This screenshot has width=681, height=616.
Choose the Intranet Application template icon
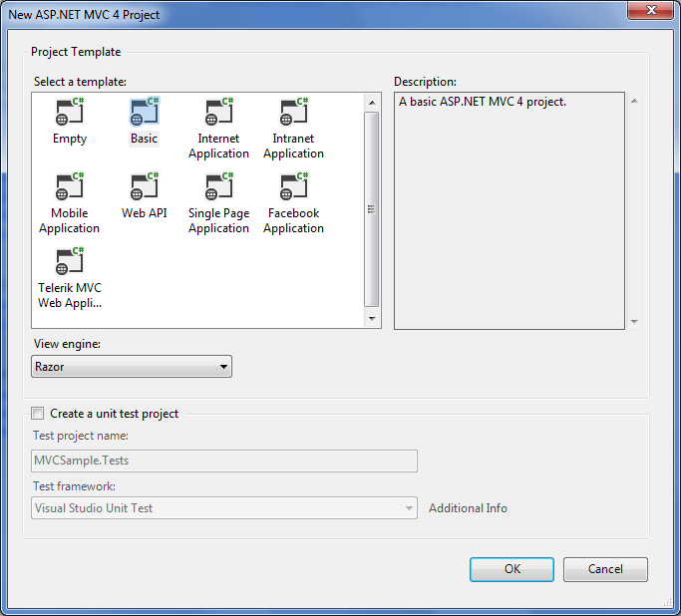point(293,111)
